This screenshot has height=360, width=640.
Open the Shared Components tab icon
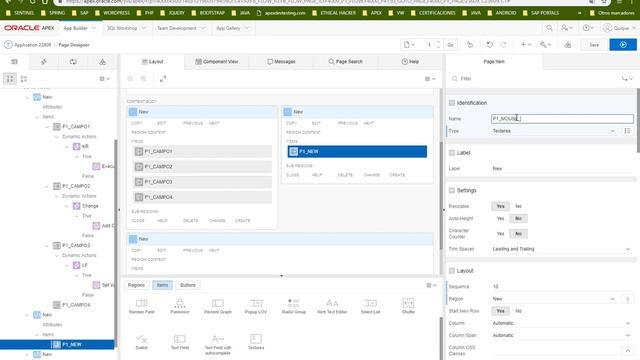(x=102, y=62)
